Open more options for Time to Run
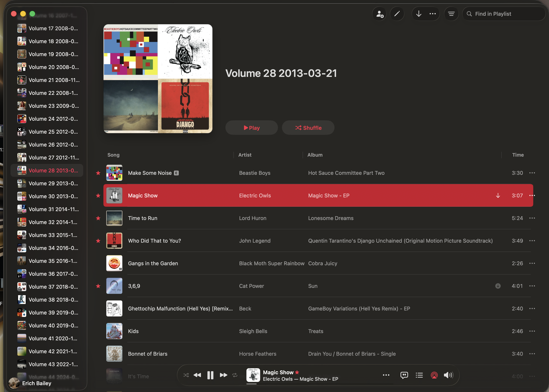Viewport: 549px width, 392px height. (532, 218)
